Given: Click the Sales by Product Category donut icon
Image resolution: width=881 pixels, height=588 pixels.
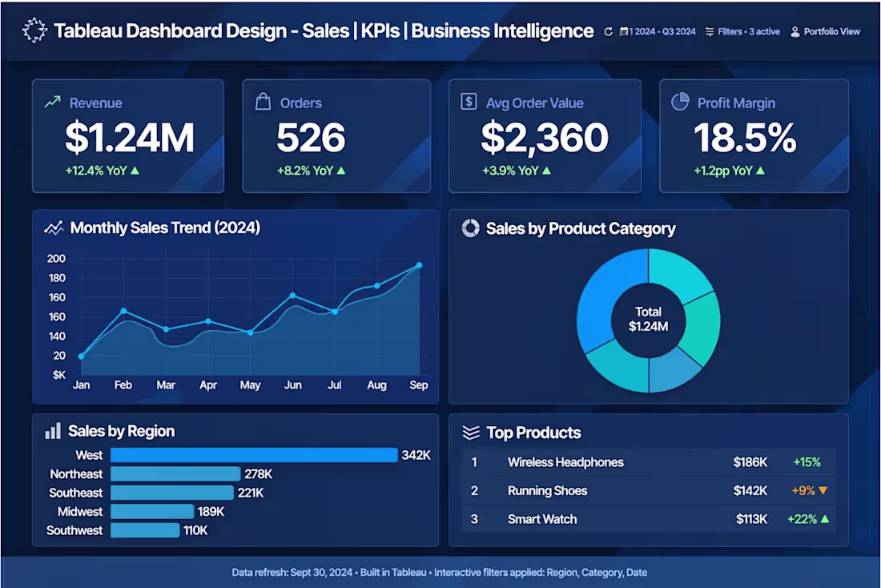Looking at the screenshot, I should (x=470, y=228).
